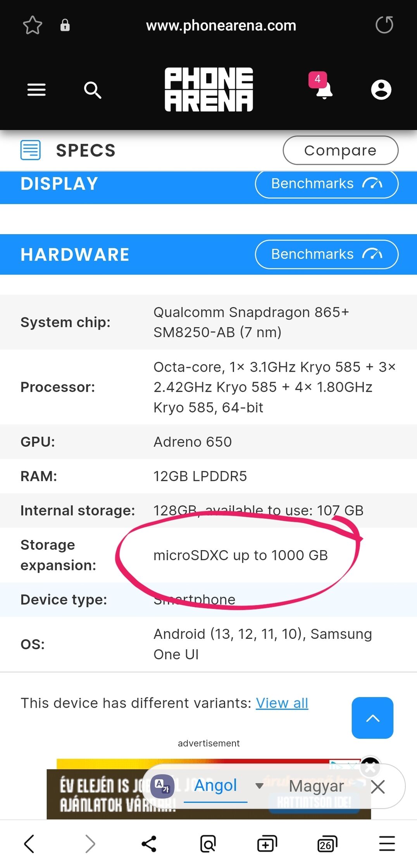This screenshot has height=868, width=417.
Task: Click the Compare button
Action: [x=340, y=150]
